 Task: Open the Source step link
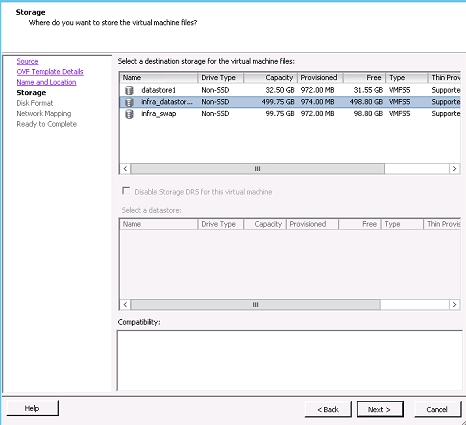pos(27,61)
